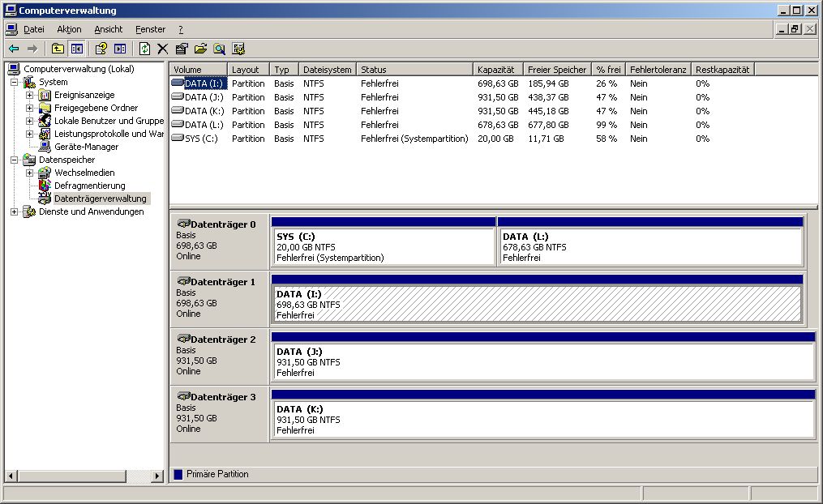Expand Dienste und Anwendungen node

pyautogui.click(x=15, y=211)
